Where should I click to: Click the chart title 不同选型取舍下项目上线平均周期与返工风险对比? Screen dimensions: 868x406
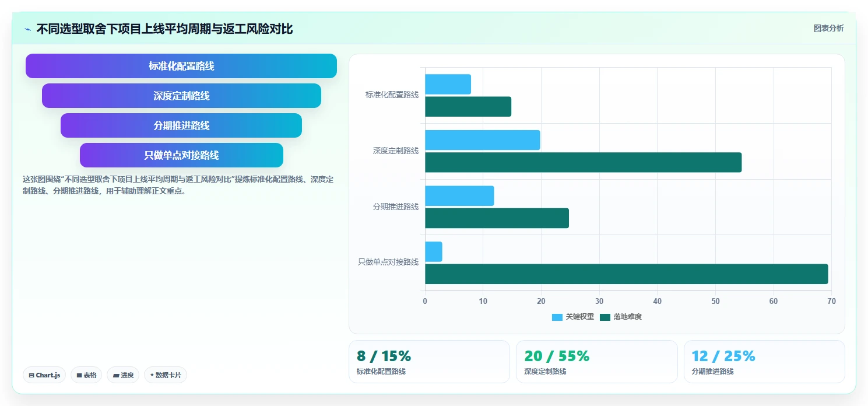pos(164,29)
